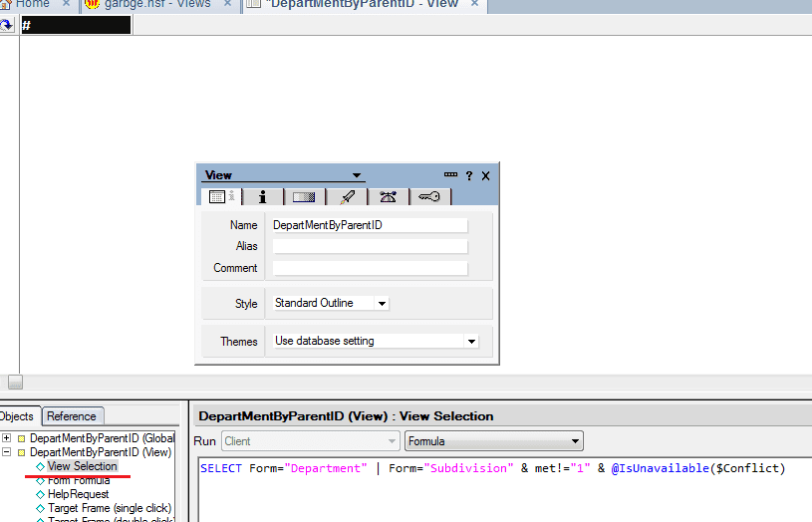Image resolution: width=812 pixels, height=522 pixels.
Task: Open the View properties type selector dropdown
Action: click(x=357, y=175)
